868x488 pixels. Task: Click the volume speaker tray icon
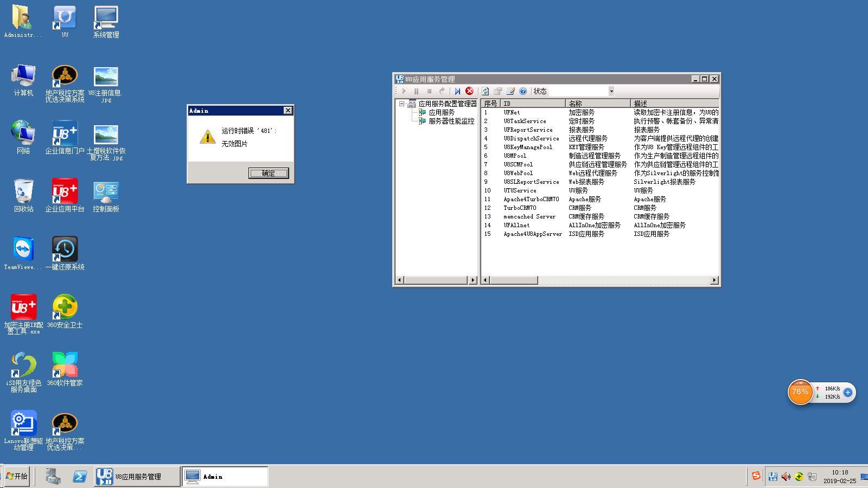[x=786, y=477]
